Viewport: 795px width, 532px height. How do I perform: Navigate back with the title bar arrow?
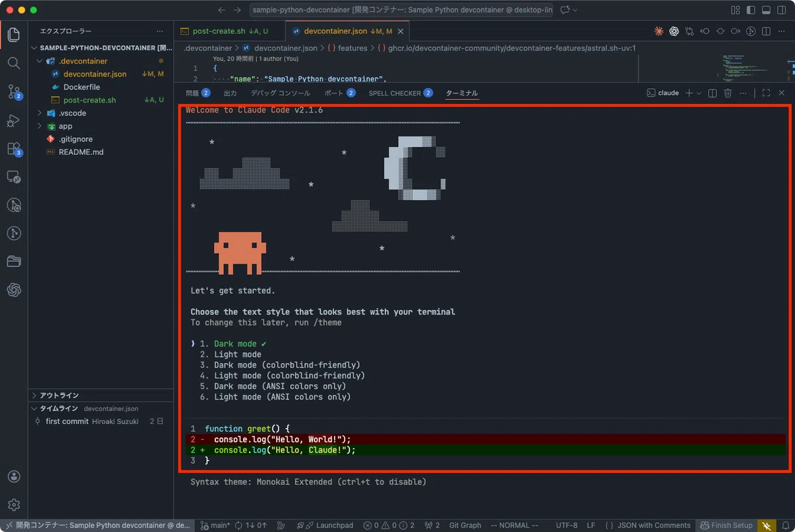click(222, 10)
